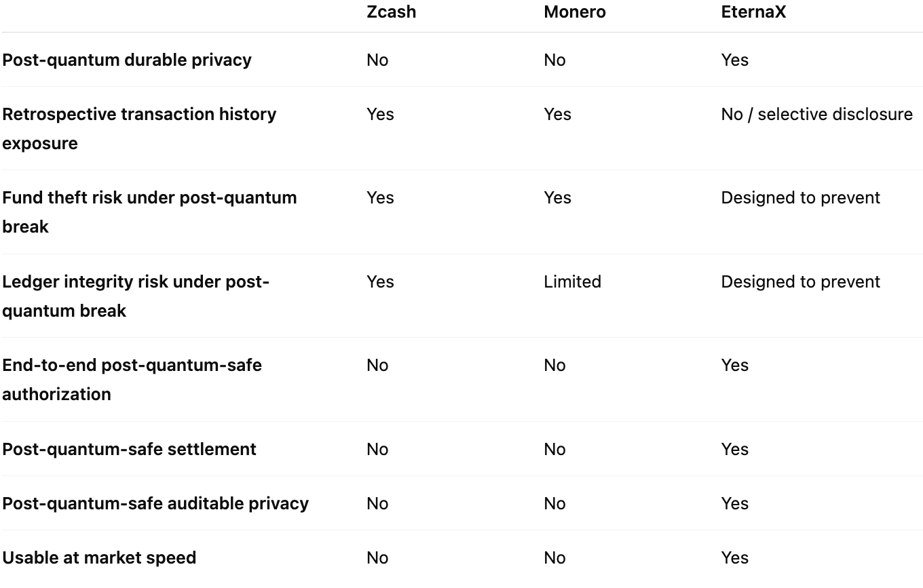Click "Designed to prevent" in the Ledger integrity row
This screenshot has height=588, width=923.
[x=800, y=281]
